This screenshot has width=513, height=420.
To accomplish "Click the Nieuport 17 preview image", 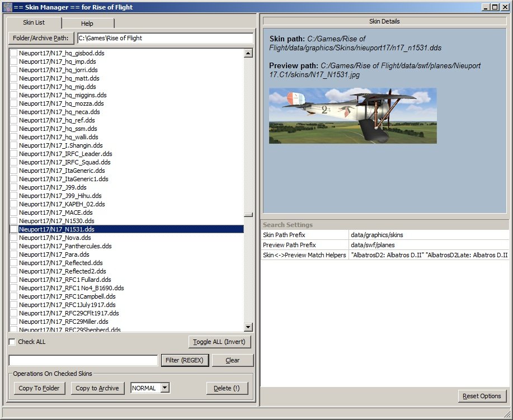I will click(352, 115).
